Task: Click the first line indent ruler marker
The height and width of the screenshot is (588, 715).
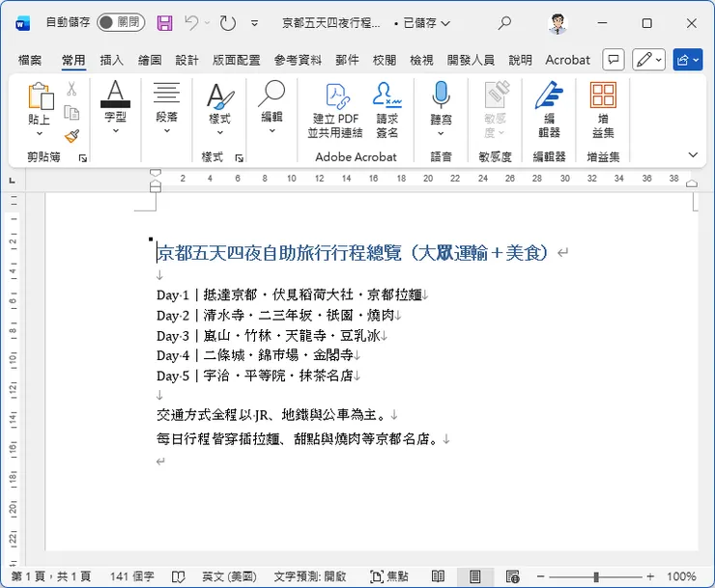Action: pyautogui.click(x=156, y=173)
